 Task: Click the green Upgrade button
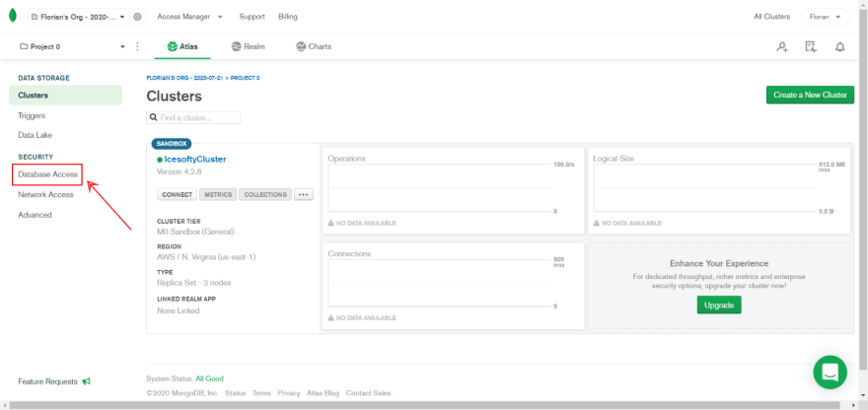tap(718, 306)
